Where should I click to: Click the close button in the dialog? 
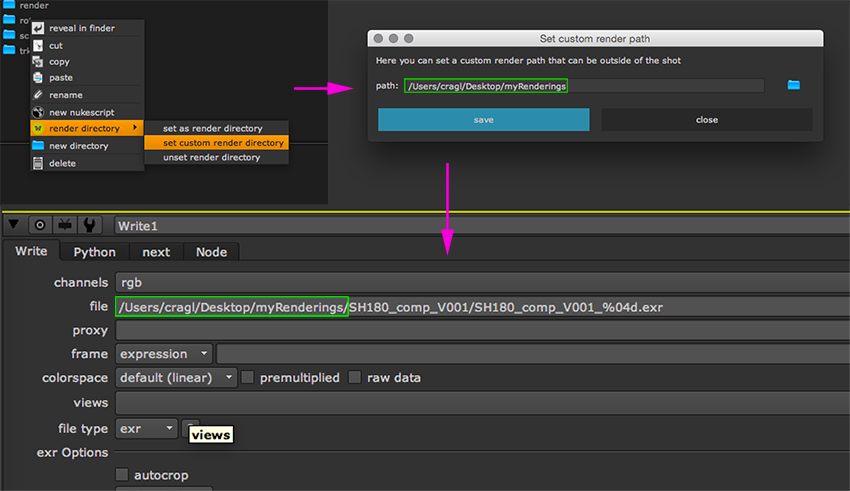706,119
